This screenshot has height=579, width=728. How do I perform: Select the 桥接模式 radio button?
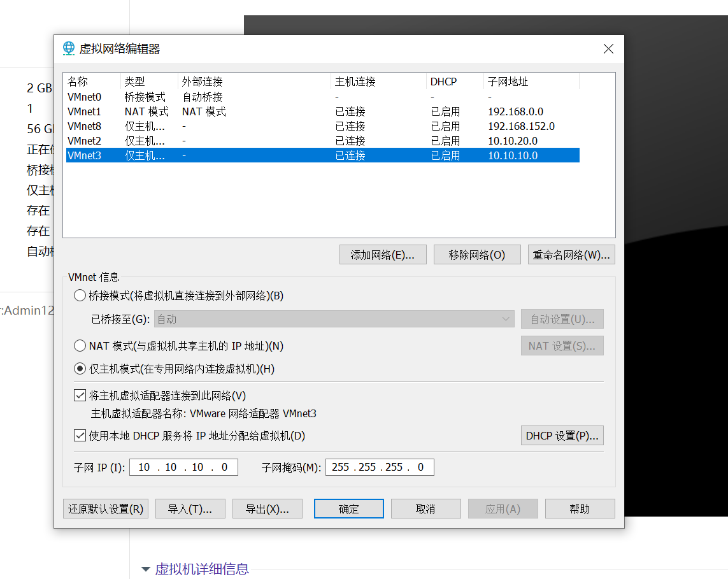(x=80, y=296)
